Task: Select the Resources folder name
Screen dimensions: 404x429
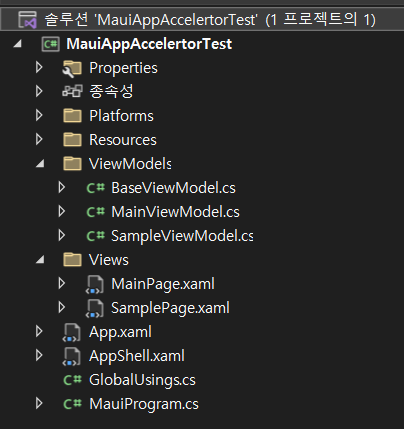Action: point(123,140)
